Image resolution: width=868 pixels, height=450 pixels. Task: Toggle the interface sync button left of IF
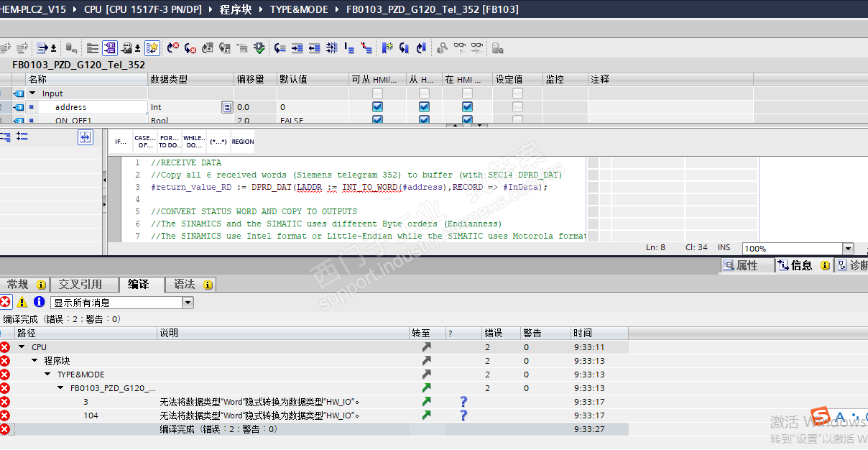(x=86, y=137)
